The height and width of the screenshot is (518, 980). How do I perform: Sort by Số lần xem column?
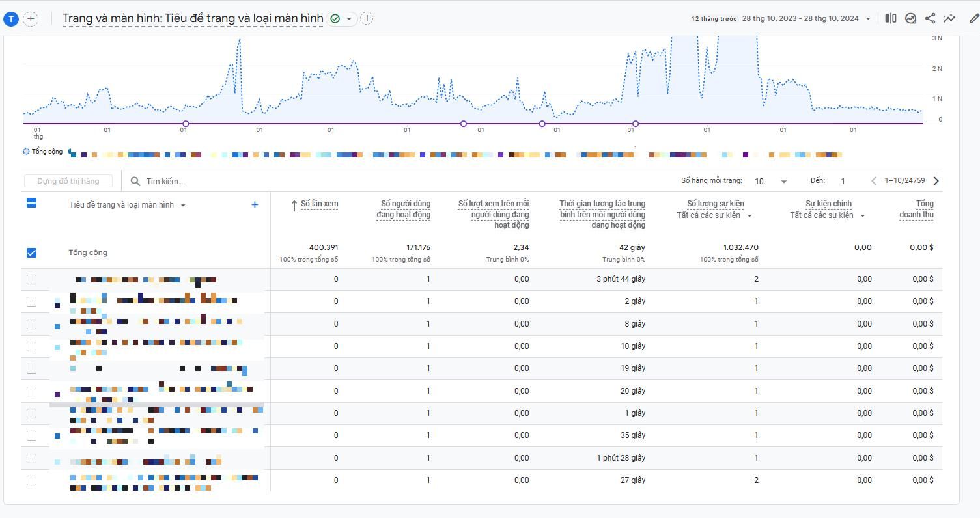pyautogui.click(x=319, y=204)
